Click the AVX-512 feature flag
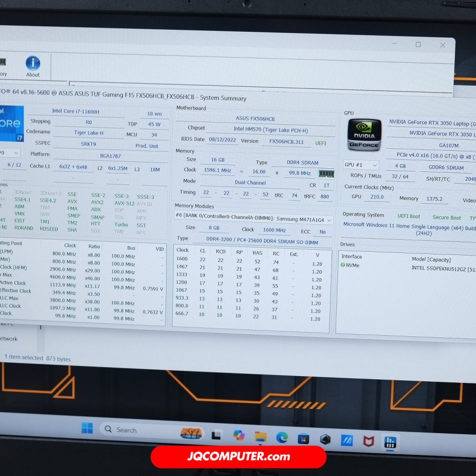476x476 pixels. point(124,203)
